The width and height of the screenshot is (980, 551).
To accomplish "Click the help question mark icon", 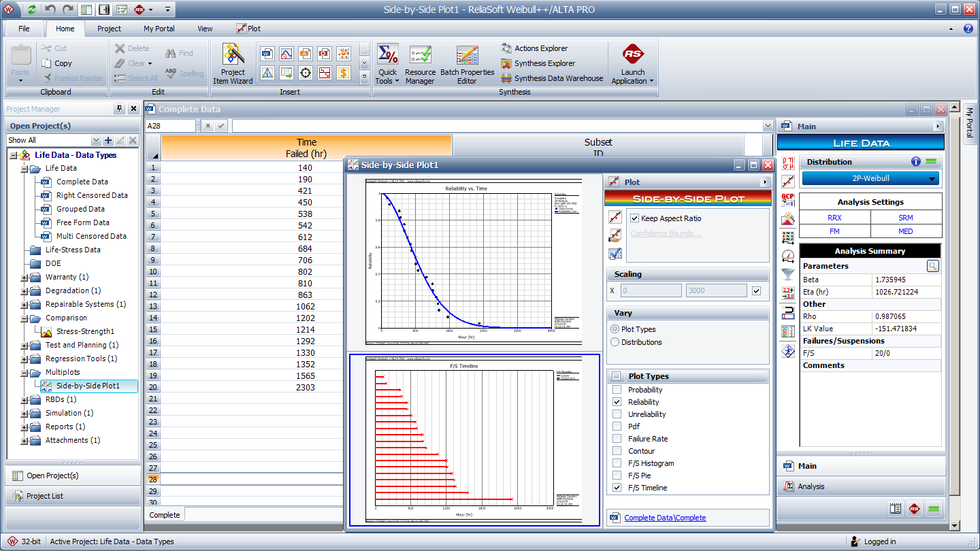I will (968, 29).
